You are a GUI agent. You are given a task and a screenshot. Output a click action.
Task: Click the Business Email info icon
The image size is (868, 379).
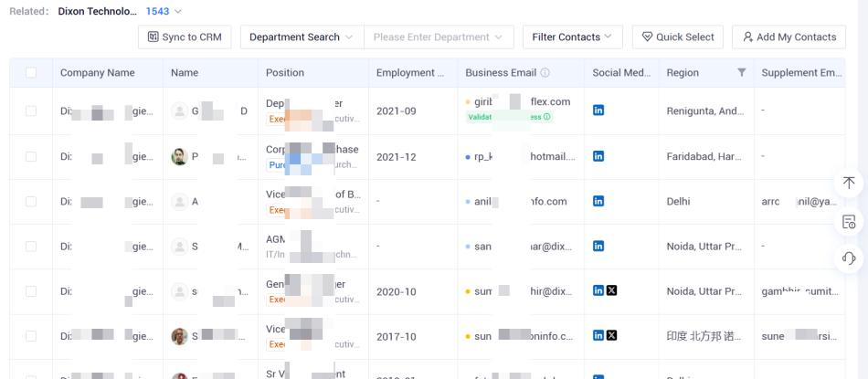point(545,72)
